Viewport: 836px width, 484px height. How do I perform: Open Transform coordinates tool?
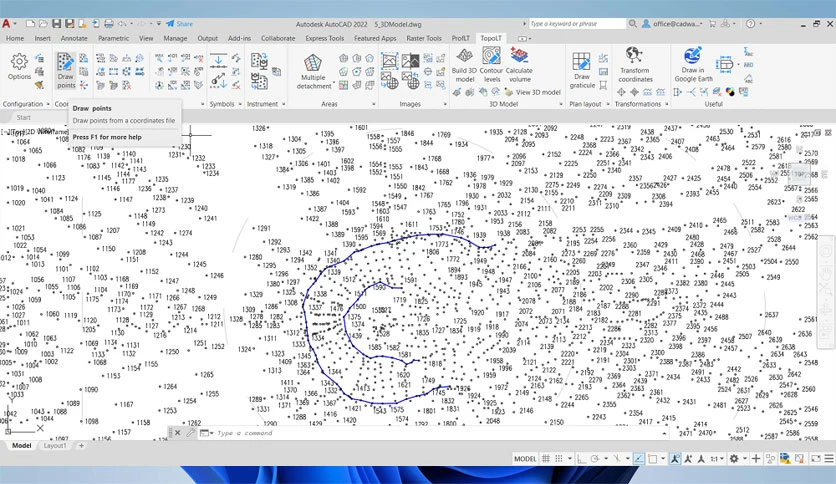tap(635, 65)
